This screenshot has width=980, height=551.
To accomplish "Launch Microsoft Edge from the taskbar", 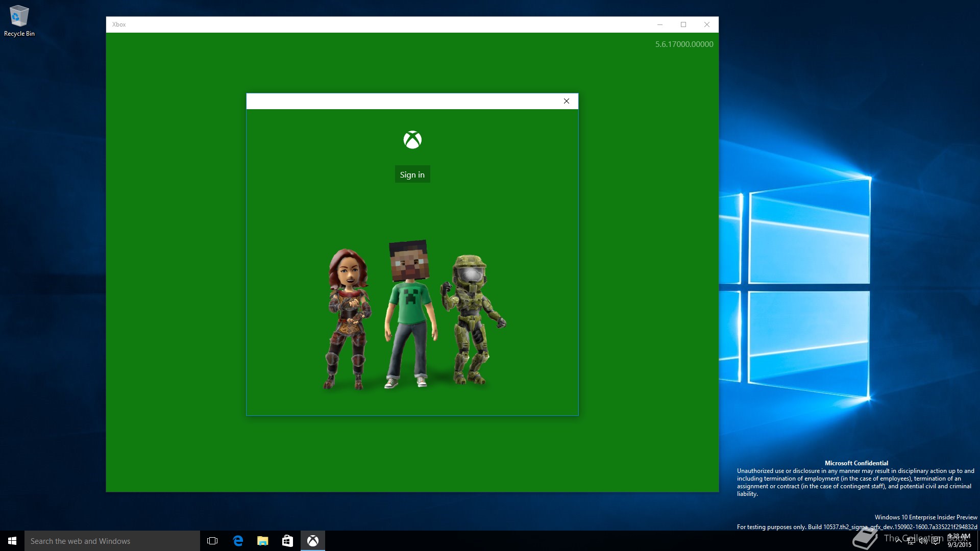I will tap(238, 541).
